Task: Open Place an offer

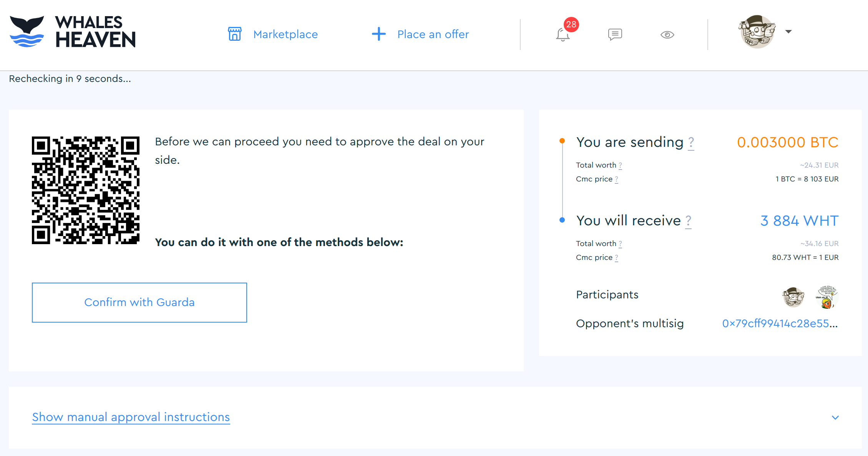Action: pos(433,34)
